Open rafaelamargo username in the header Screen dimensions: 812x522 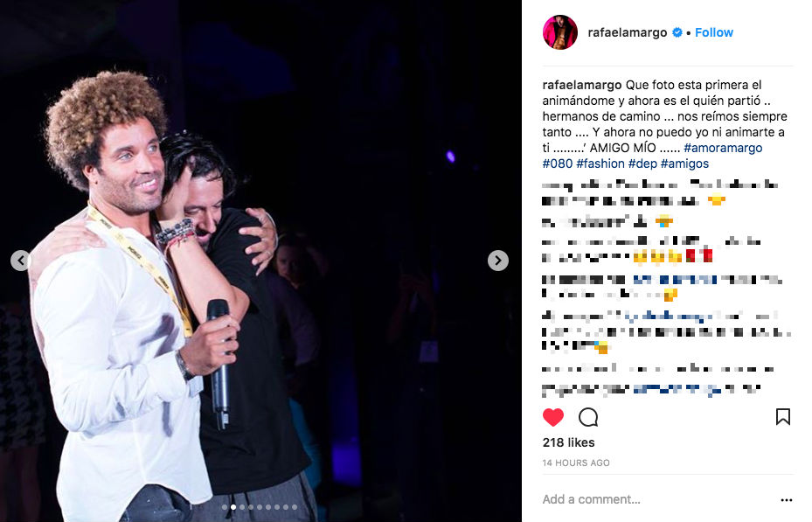pyautogui.click(x=627, y=32)
